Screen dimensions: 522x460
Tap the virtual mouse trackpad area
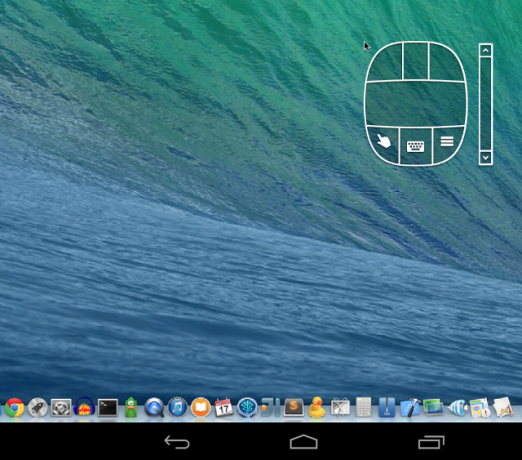416,104
